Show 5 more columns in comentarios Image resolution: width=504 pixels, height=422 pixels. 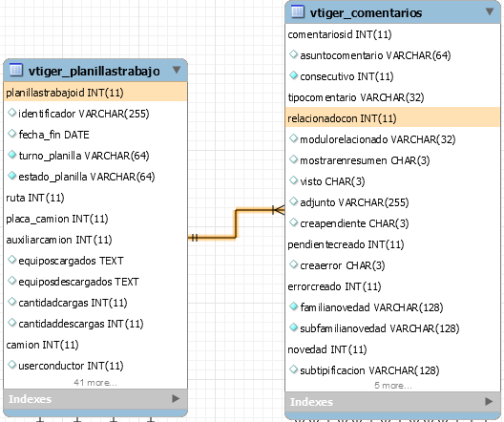point(392,385)
